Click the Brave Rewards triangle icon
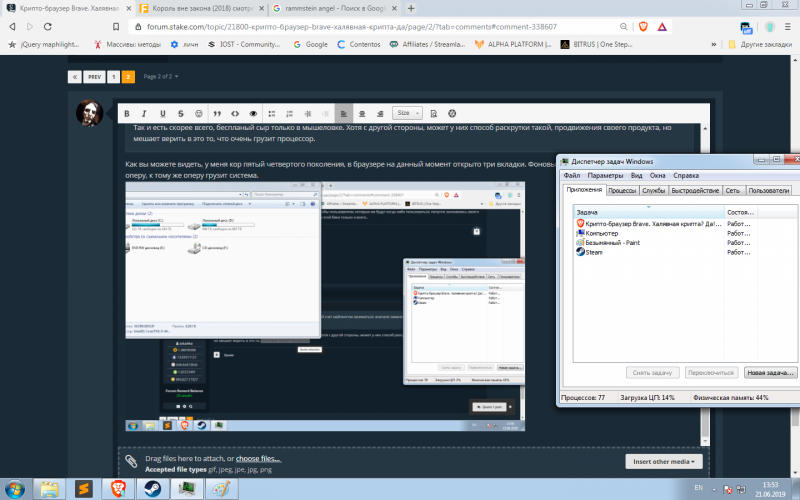Viewport: 800px width, 500px height. [x=662, y=27]
